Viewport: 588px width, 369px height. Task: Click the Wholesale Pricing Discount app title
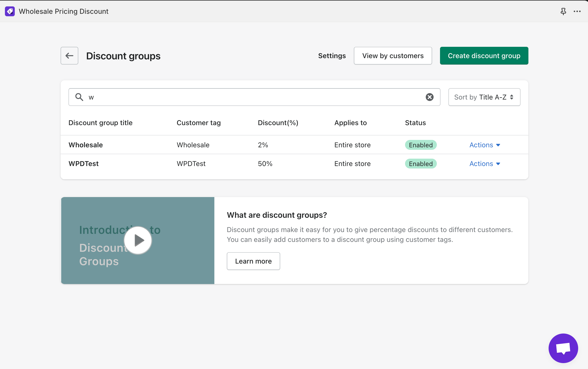[x=64, y=11]
